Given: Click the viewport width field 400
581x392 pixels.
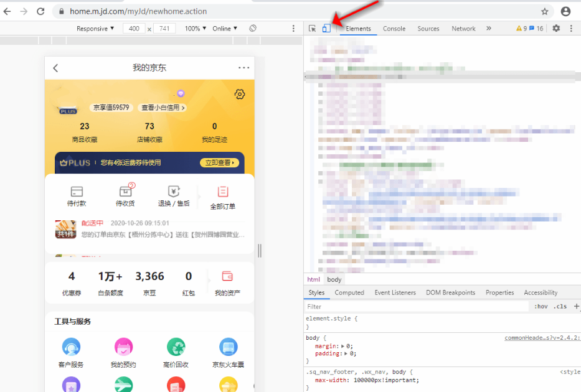Looking at the screenshot, I should [134, 29].
